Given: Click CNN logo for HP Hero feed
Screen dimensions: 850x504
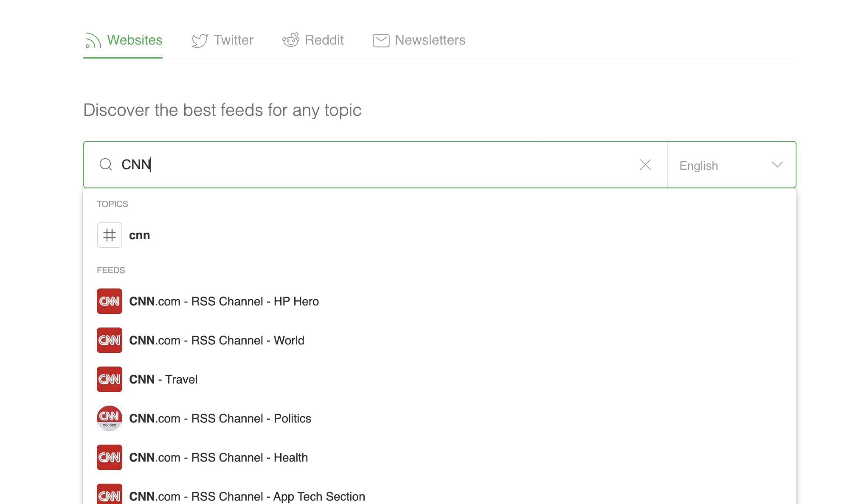Looking at the screenshot, I should click(x=110, y=301).
